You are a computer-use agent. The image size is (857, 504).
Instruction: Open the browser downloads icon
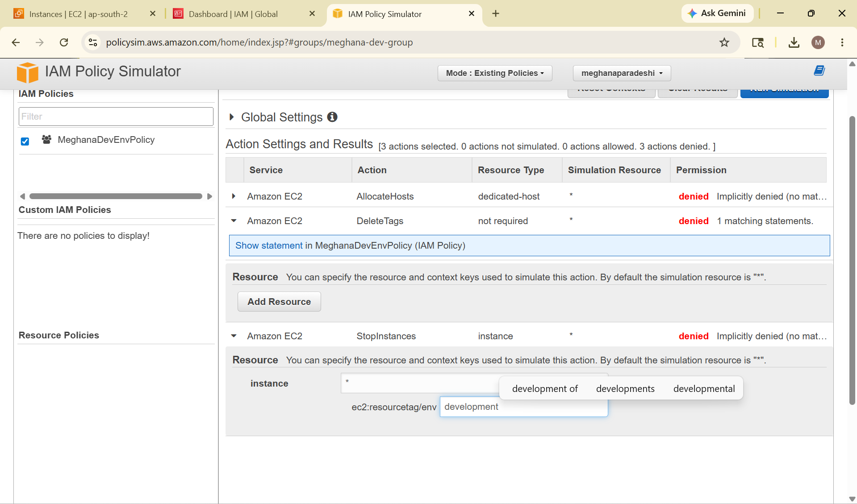tap(794, 42)
